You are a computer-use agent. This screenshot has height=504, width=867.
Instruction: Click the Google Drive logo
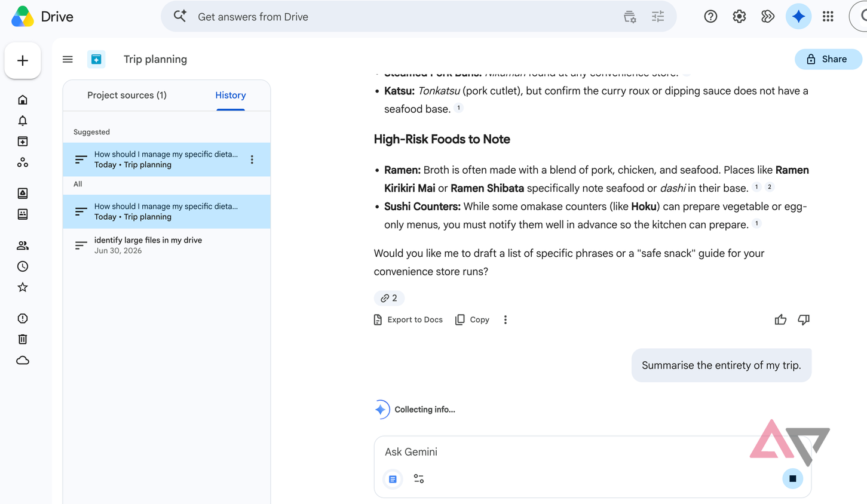pos(23,17)
